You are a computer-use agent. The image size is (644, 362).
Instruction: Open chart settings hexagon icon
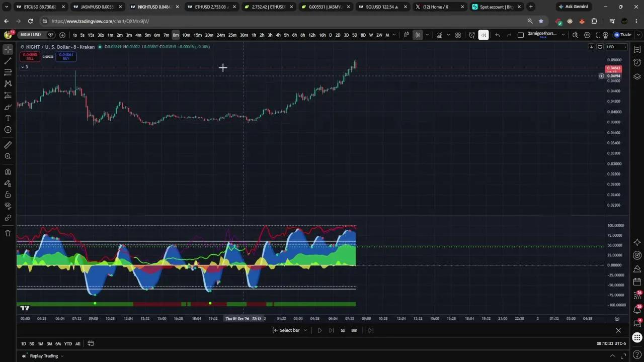587,35
